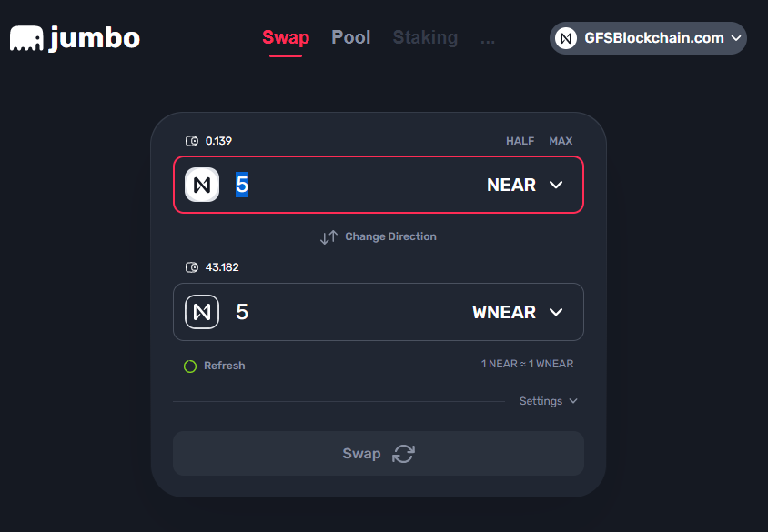The width and height of the screenshot is (768, 532).
Task: Click the Change Direction arrows icon
Action: 328,236
